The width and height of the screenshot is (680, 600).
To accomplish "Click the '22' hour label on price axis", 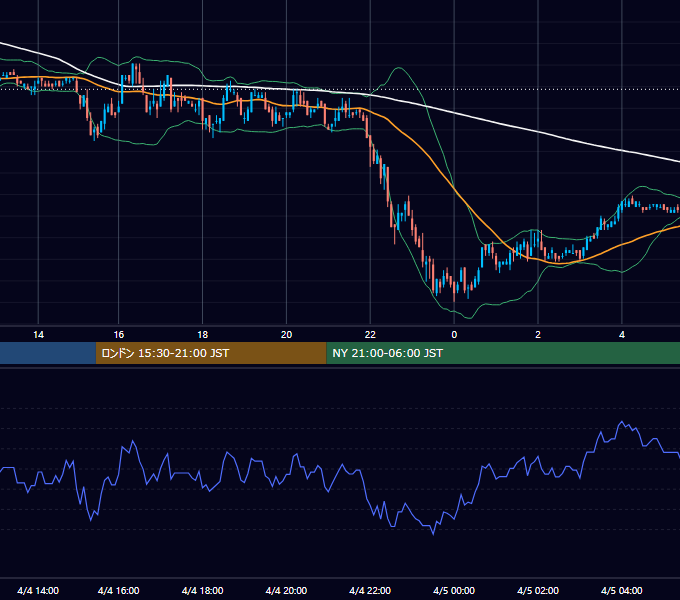I will tap(370, 335).
